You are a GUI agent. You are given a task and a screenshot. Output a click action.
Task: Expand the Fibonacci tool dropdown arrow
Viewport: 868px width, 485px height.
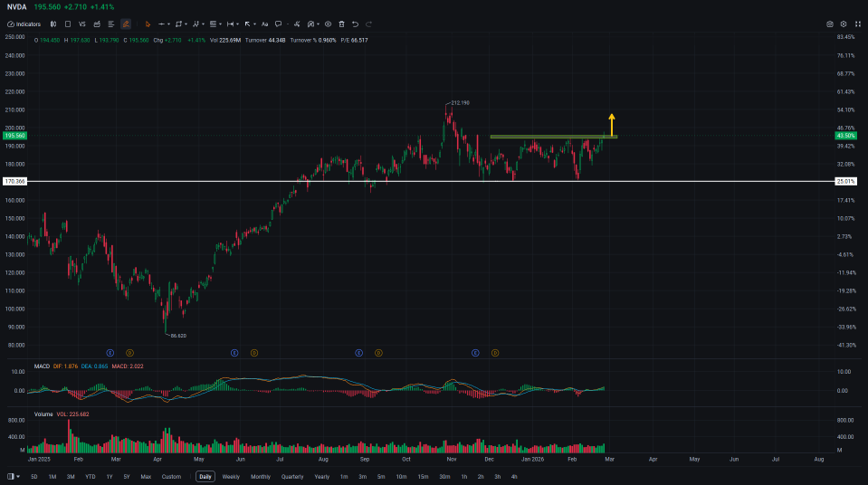[x=220, y=24]
